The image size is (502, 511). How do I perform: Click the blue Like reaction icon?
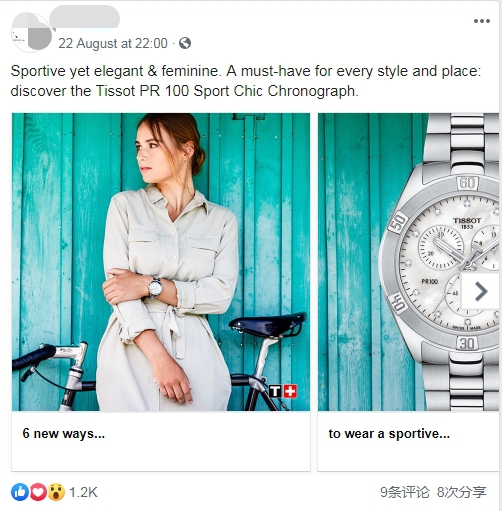pyautogui.click(x=20, y=492)
